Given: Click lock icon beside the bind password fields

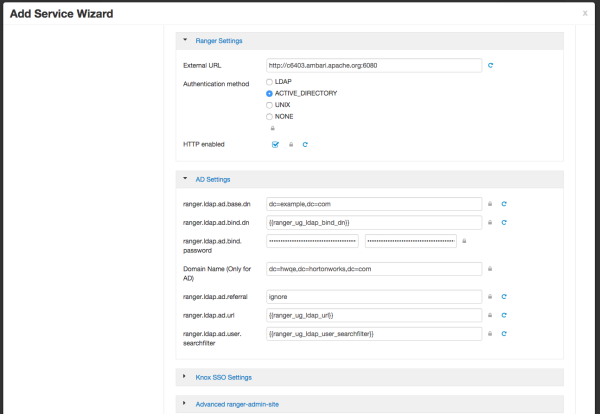Looking at the screenshot, I should [464, 240].
